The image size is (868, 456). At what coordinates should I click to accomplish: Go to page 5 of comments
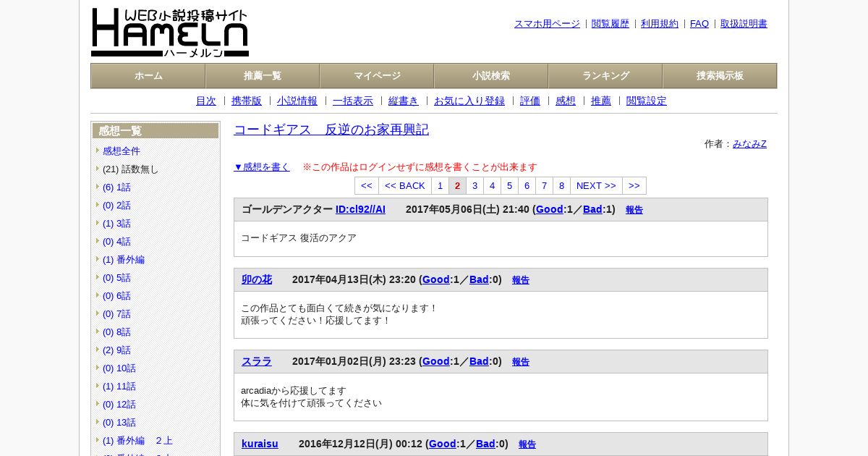509,186
